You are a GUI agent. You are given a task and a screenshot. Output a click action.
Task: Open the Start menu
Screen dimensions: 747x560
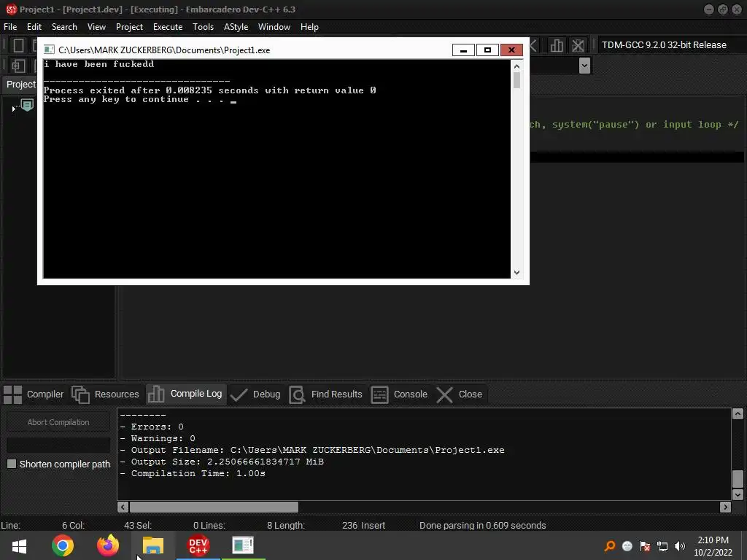click(x=19, y=545)
